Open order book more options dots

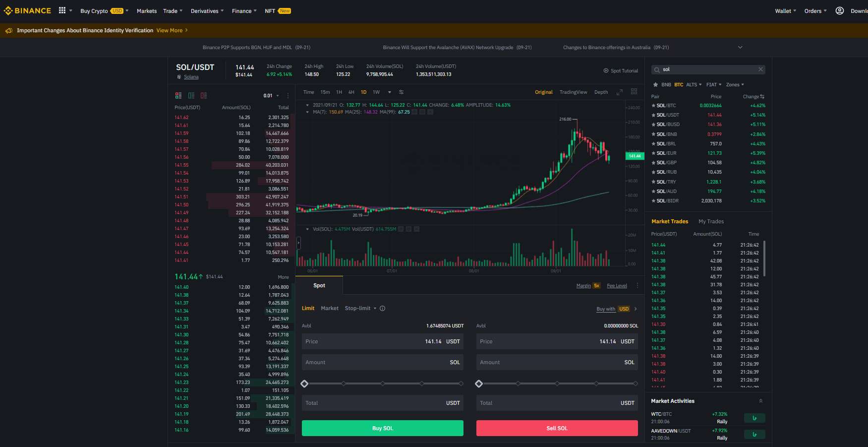pyautogui.click(x=288, y=96)
